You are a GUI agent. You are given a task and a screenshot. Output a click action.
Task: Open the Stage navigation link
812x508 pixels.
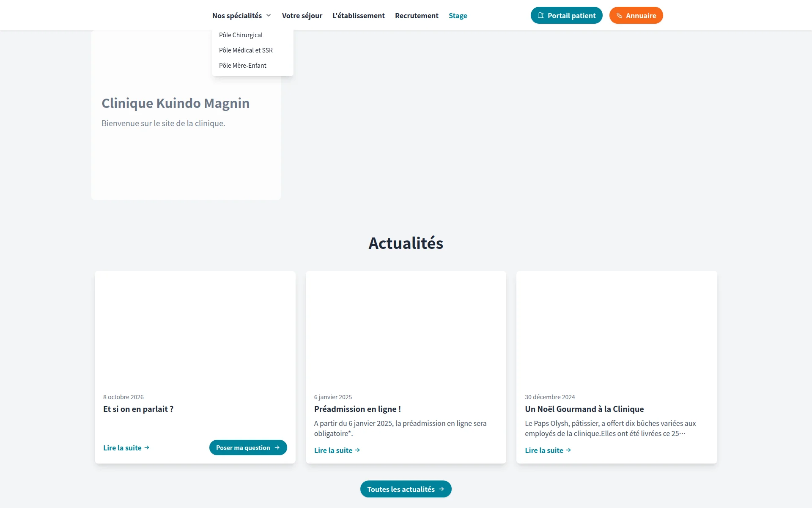tap(458, 16)
